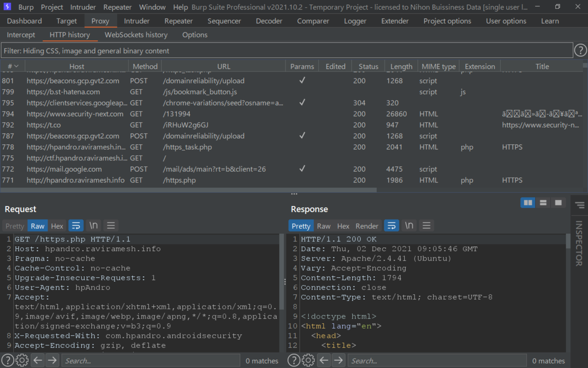Open the Project menu
The width and height of the screenshot is (588, 368).
(x=52, y=7)
